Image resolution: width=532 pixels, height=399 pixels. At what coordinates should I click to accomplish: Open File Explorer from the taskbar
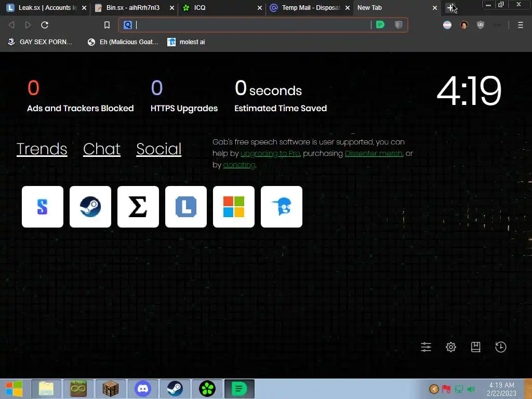tap(46, 389)
